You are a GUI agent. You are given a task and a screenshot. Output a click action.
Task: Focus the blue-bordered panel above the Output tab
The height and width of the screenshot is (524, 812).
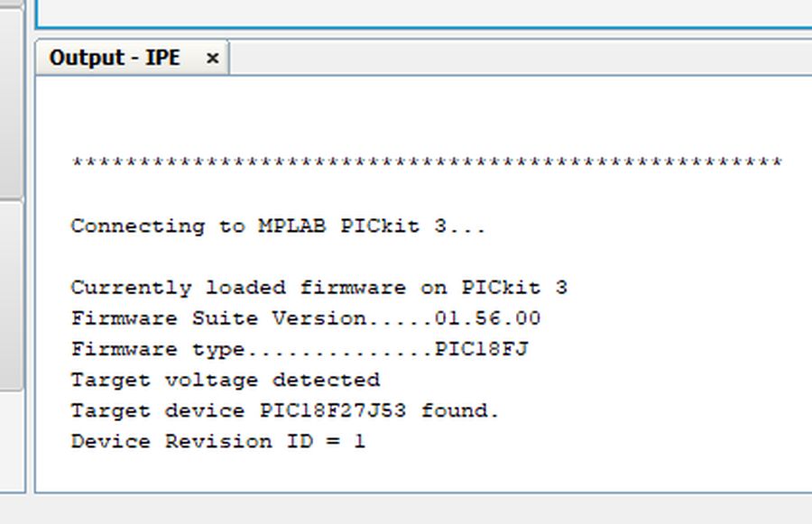[424, 13]
